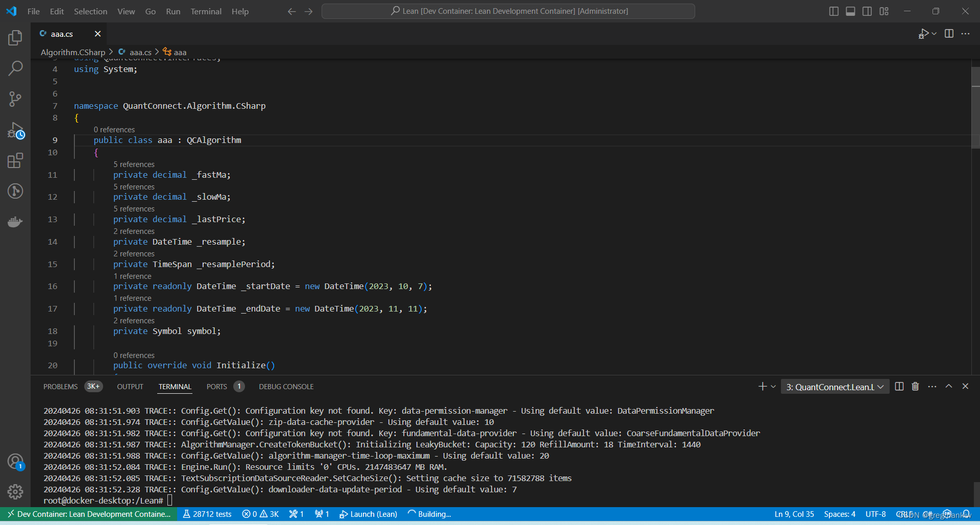Click '0 references' above class aaa
Viewport: 980px width, 525px height.
pyautogui.click(x=114, y=130)
